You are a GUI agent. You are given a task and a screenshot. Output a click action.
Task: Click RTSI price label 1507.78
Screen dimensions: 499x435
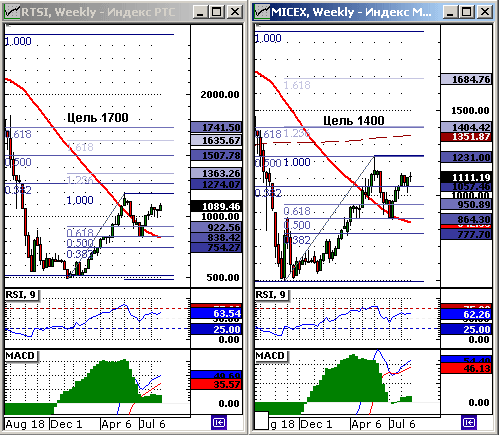click(216, 155)
